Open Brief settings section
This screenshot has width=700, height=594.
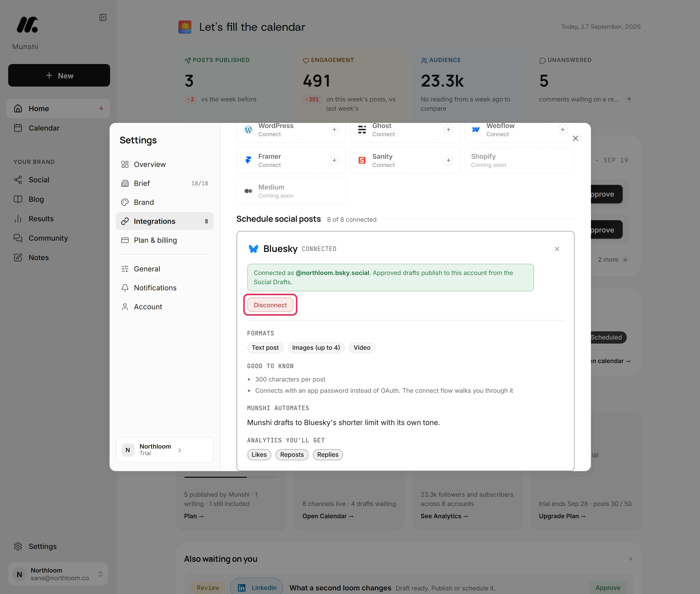pos(164,183)
